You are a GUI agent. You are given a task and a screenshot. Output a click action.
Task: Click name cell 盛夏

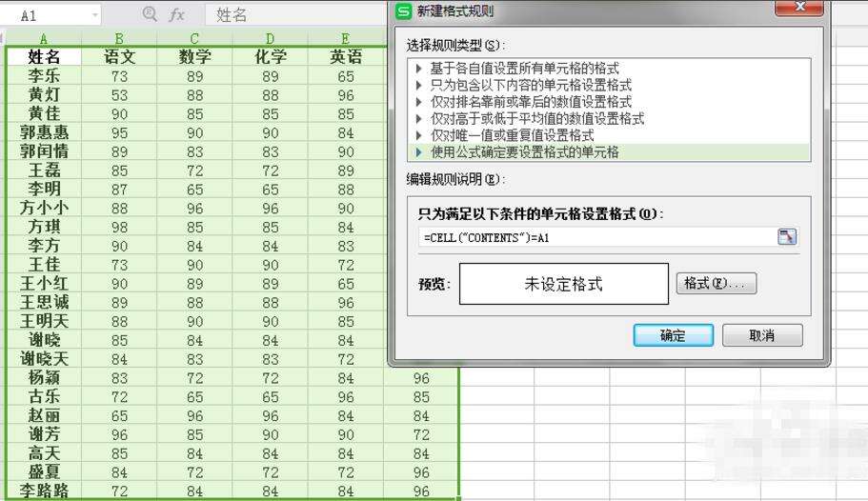[44, 472]
